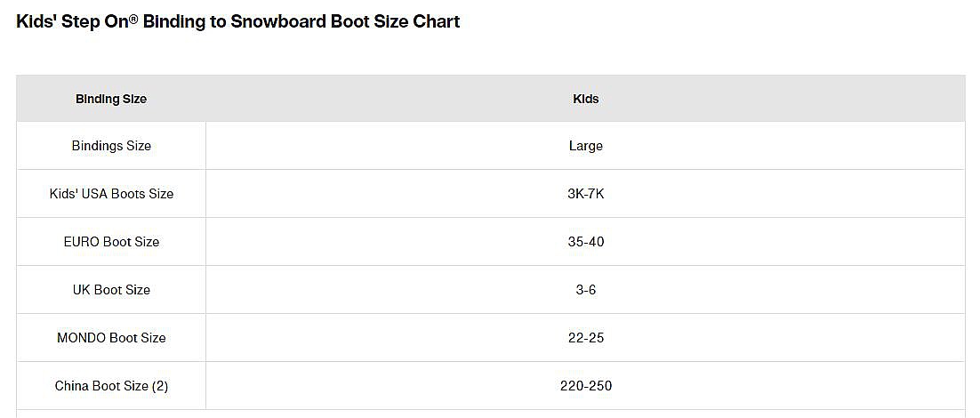Screen dimensions: 980x418
Task: Click the "3-6" UK size value
Action: pos(585,290)
